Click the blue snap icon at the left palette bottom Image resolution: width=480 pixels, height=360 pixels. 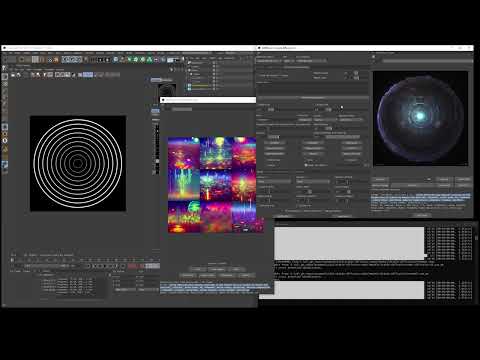[5, 165]
